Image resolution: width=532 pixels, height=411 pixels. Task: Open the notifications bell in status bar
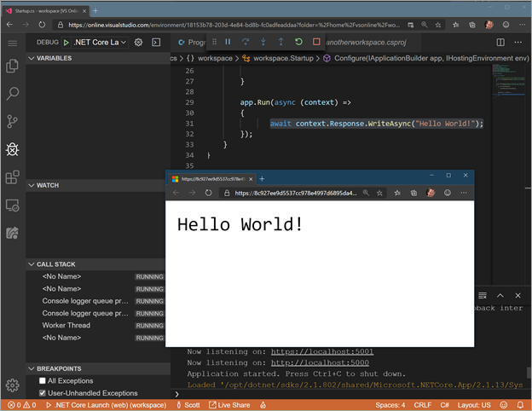click(520, 405)
